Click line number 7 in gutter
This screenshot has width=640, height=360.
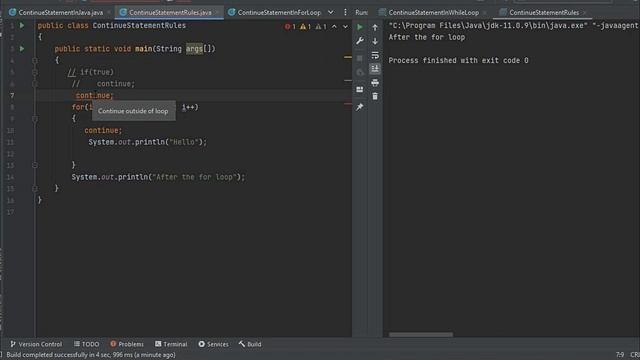12,96
